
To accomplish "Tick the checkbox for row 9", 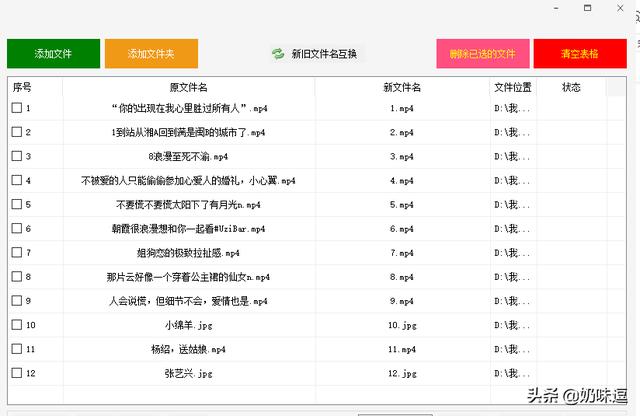I will click(17, 300).
